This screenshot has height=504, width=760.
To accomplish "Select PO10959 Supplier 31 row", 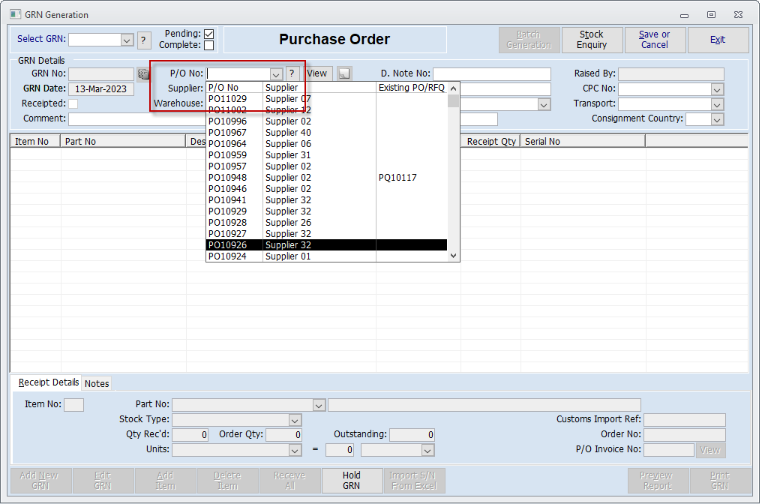I will [326, 155].
